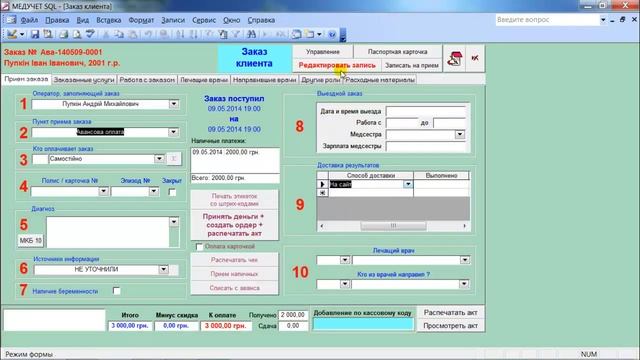
Task: Click the Просмотреть акт button
Action: (x=450, y=326)
